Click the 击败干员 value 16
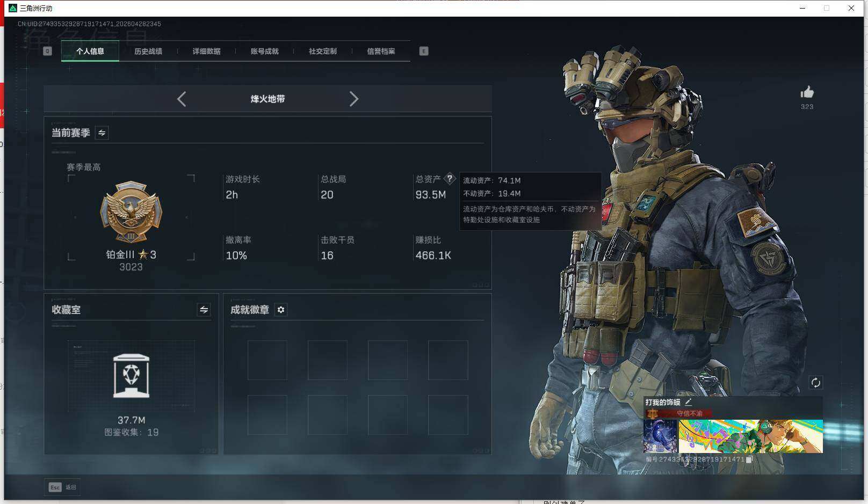Image resolution: width=868 pixels, height=504 pixels. [x=327, y=255]
